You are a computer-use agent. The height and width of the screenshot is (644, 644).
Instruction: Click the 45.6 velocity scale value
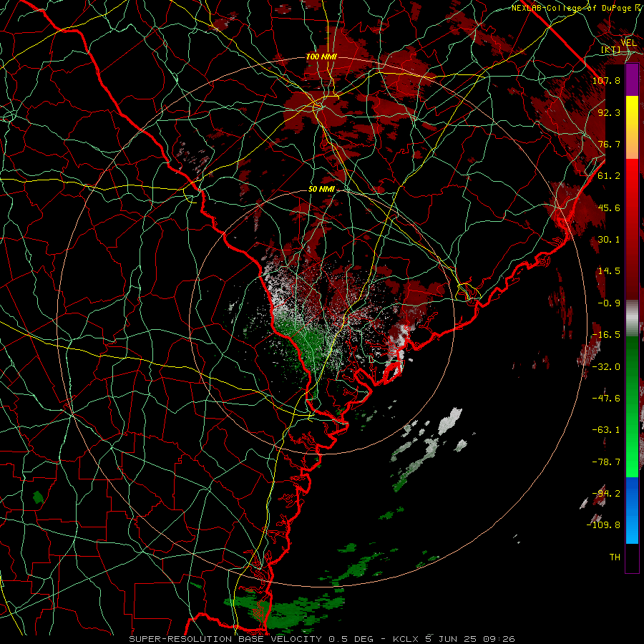pos(609,208)
